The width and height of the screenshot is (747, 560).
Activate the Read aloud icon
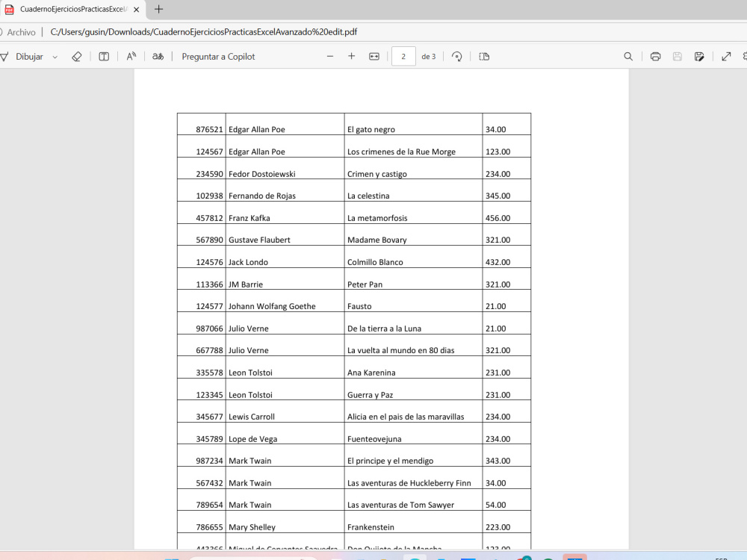pos(131,57)
